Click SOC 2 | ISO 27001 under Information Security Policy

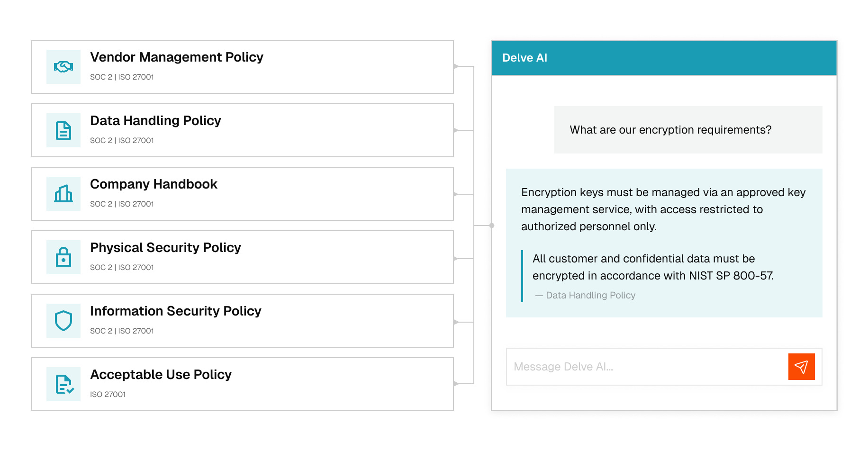click(x=122, y=331)
